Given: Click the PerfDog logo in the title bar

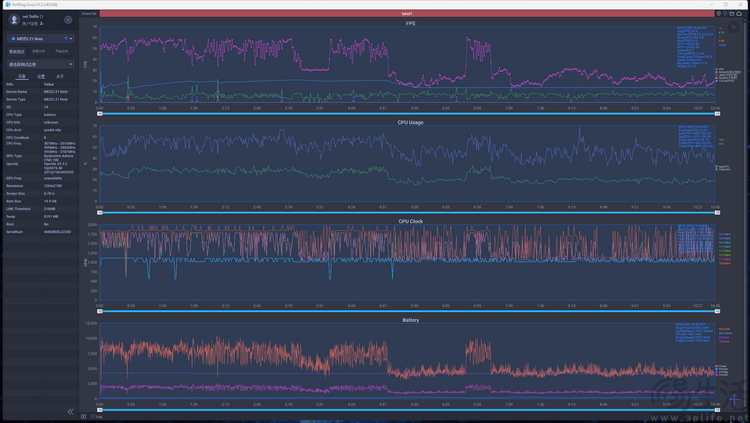Looking at the screenshot, I should point(8,4).
